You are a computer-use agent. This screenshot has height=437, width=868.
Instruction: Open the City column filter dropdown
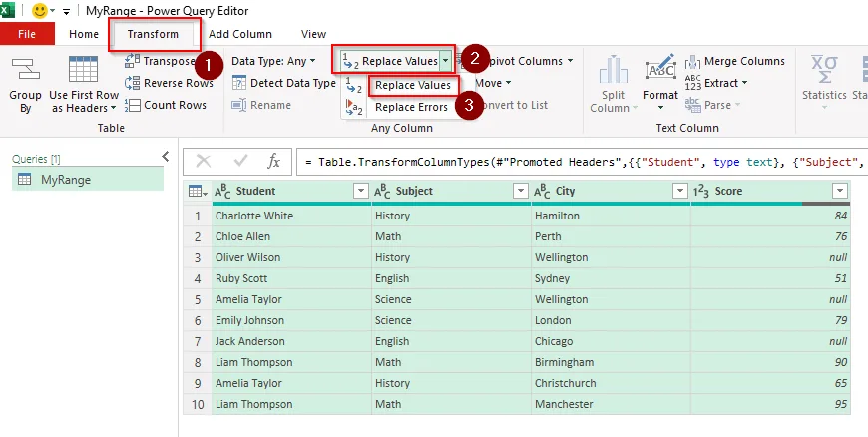click(680, 192)
